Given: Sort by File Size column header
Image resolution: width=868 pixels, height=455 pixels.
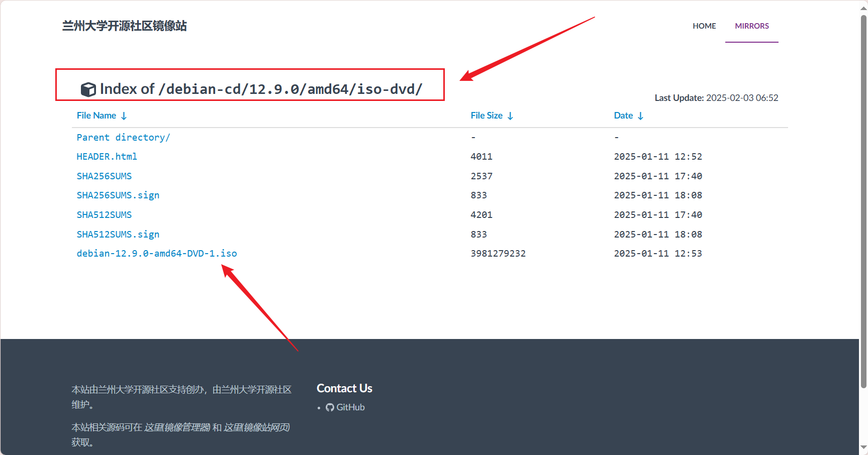Looking at the screenshot, I should pos(487,116).
